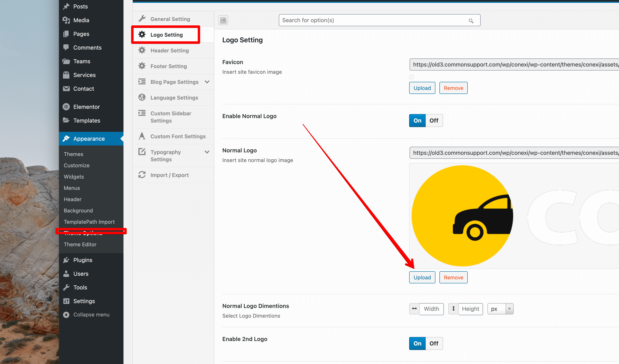Click the Media library icon

(x=66, y=20)
